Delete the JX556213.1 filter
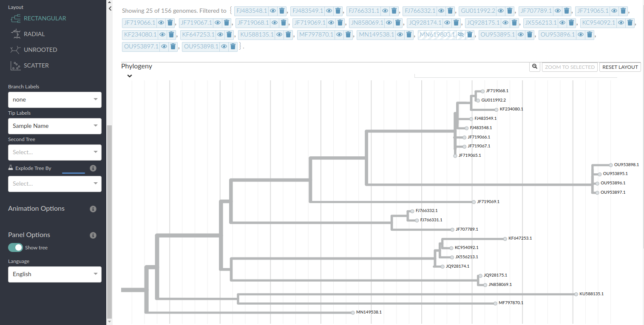 571,23
